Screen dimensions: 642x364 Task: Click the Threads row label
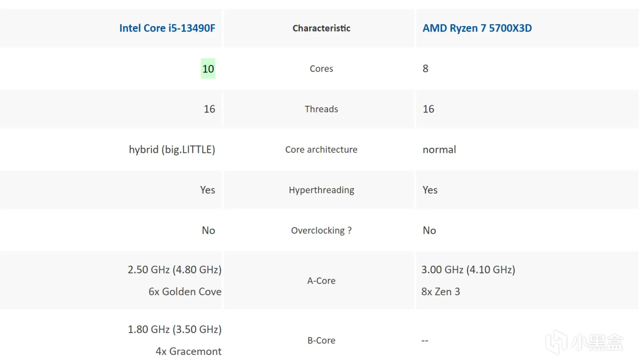tap(321, 109)
